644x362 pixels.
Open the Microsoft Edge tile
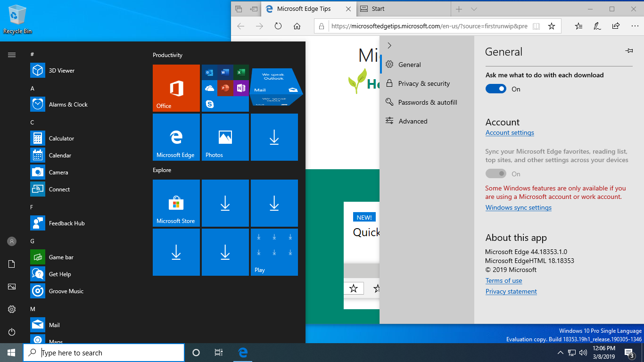(x=176, y=137)
